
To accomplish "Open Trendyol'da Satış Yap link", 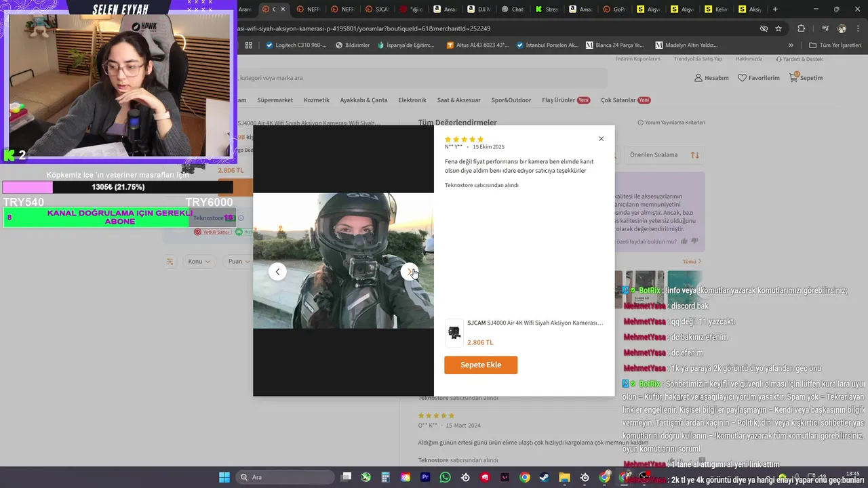I will point(698,59).
